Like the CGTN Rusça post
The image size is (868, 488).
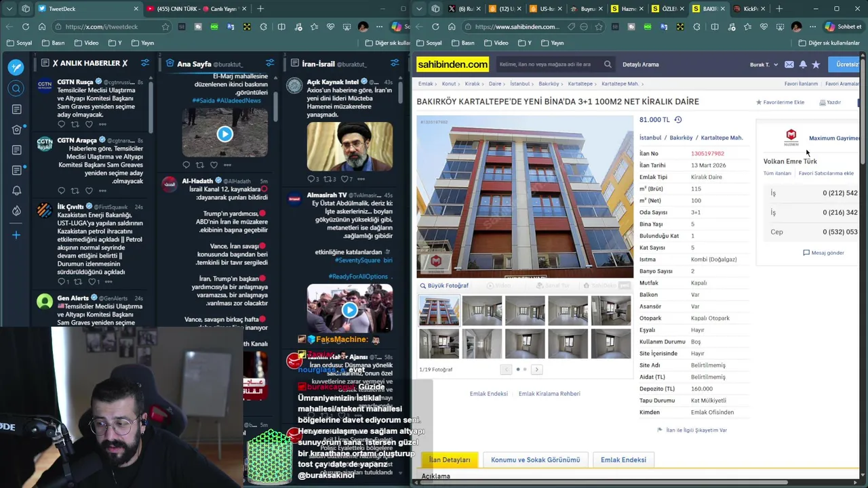coord(89,125)
